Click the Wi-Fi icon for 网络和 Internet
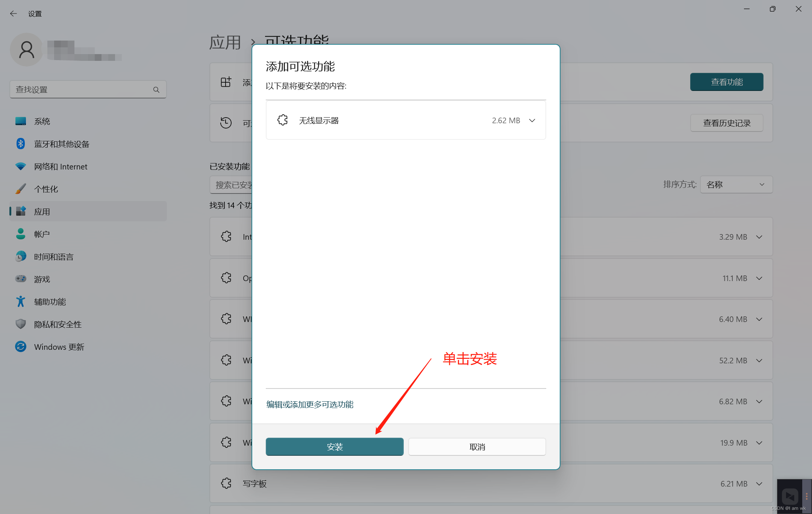 pos(21,166)
